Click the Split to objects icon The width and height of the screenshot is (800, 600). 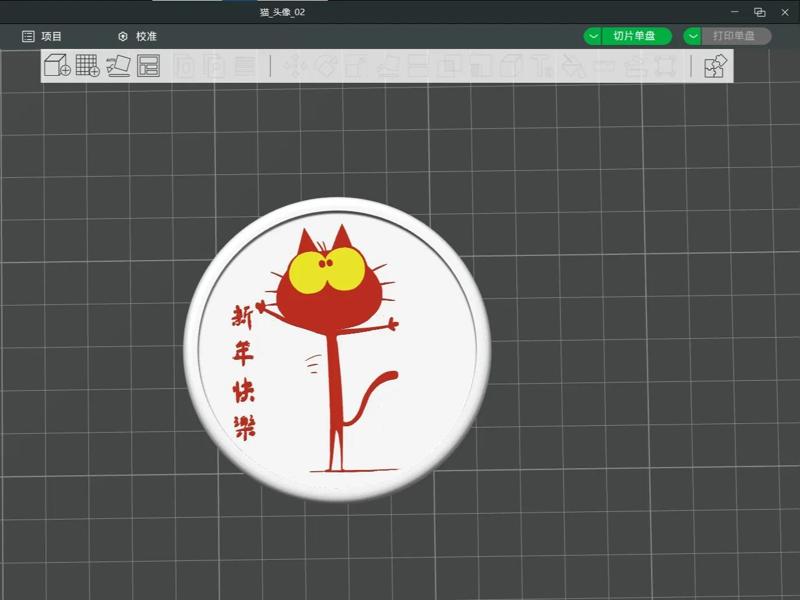(x=186, y=67)
